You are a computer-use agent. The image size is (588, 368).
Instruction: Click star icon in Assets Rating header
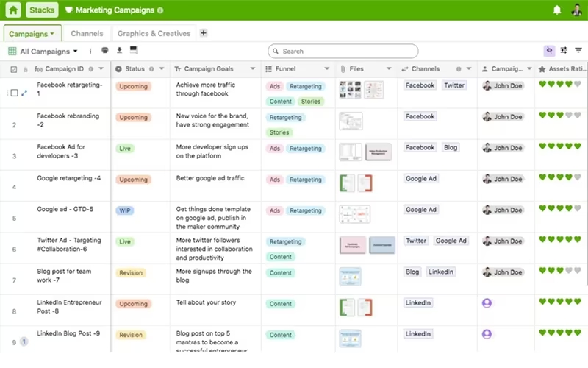(x=542, y=69)
